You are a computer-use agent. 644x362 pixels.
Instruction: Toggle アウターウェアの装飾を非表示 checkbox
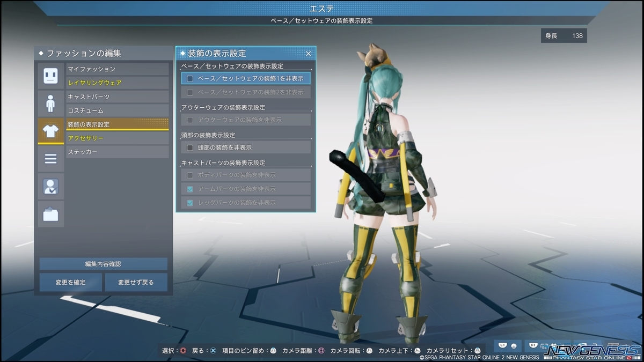point(190,120)
